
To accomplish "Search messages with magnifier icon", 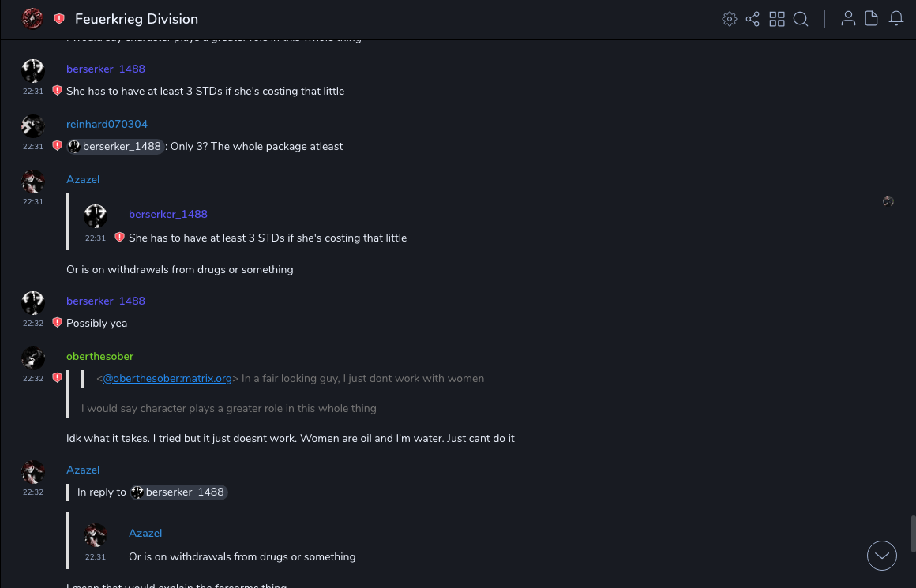I will [801, 19].
